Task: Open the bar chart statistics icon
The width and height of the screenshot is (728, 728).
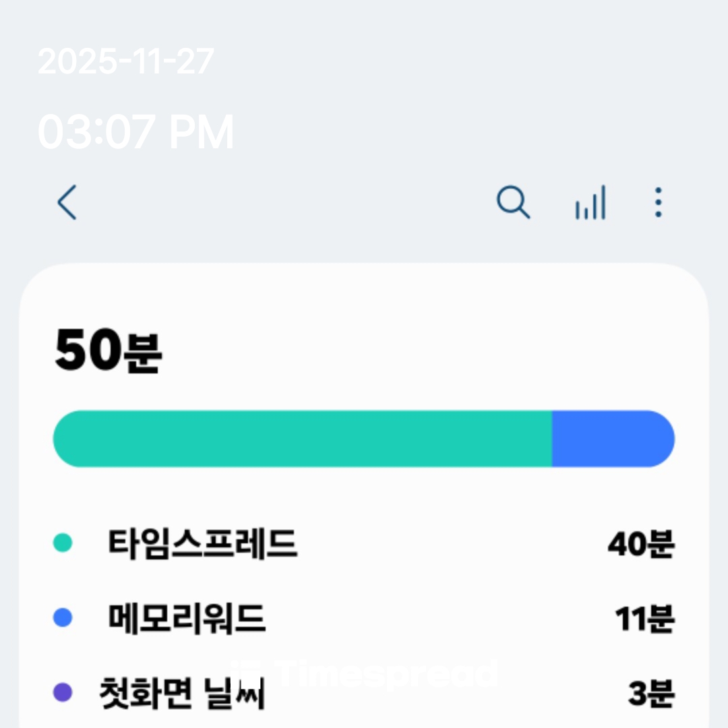Action: (590, 203)
